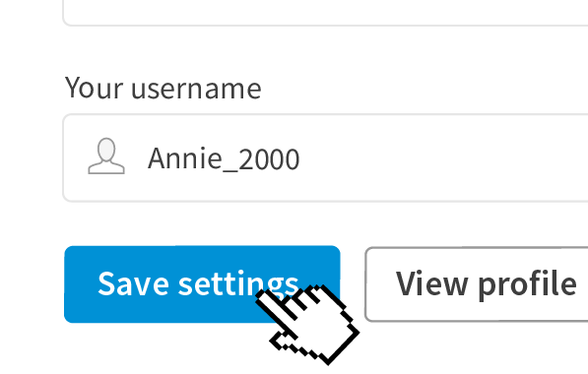Click the 'Your username' label
Screen dimensions: 588x374
(163, 88)
